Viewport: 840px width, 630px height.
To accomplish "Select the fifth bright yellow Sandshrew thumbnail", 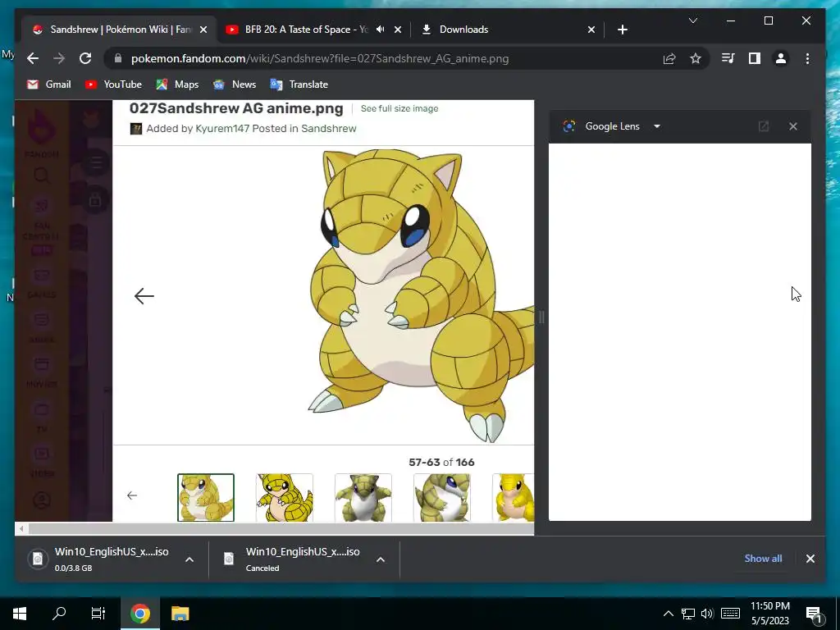I will click(514, 497).
